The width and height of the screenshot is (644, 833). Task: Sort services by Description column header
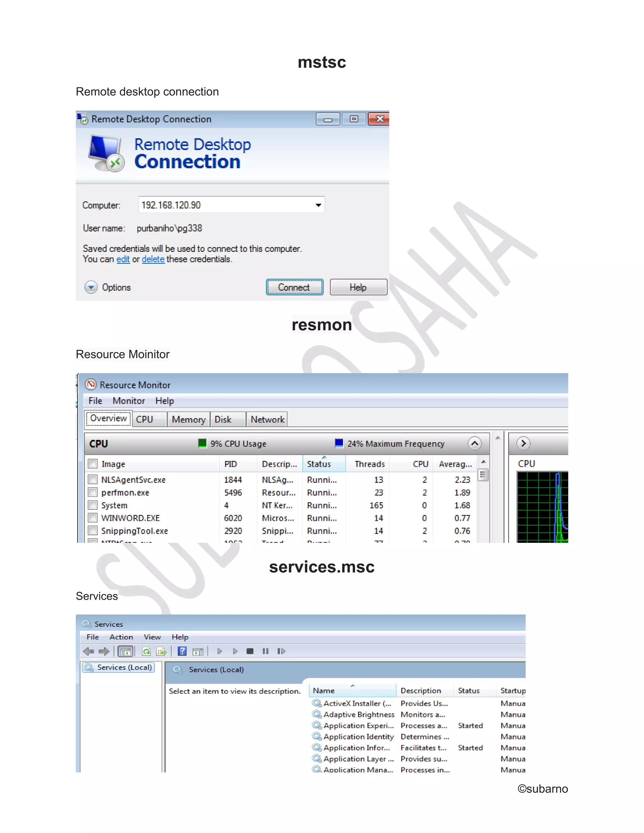point(425,690)
